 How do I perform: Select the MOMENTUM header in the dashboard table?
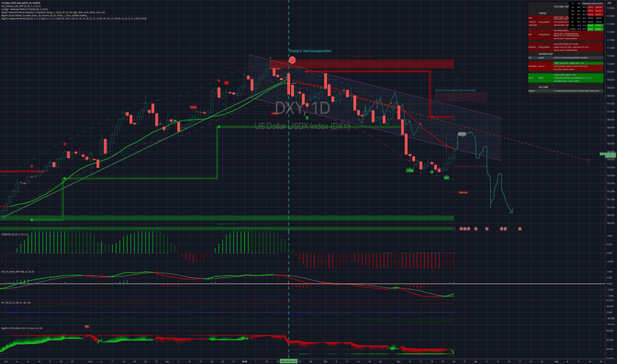tap(546, 54)
